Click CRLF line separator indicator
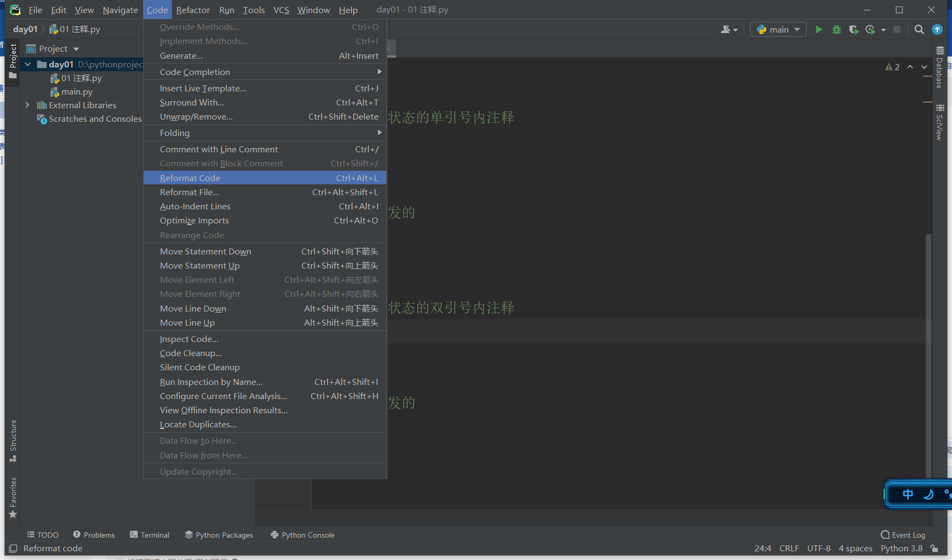This screenshot has width=952, height=560. click(x=789, y=548)
